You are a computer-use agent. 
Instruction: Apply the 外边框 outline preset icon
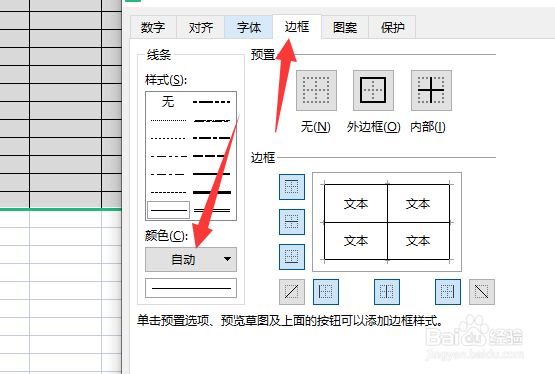click(373, 90)
